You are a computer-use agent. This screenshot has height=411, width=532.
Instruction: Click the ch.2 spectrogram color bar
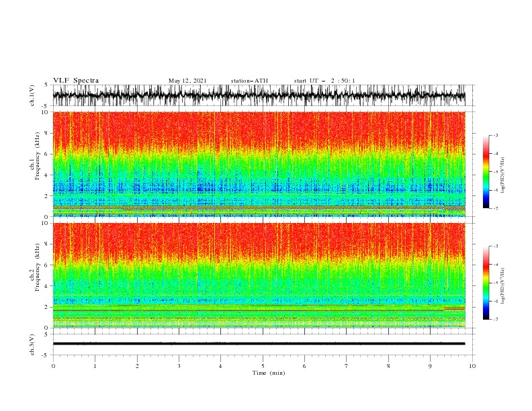486,283
